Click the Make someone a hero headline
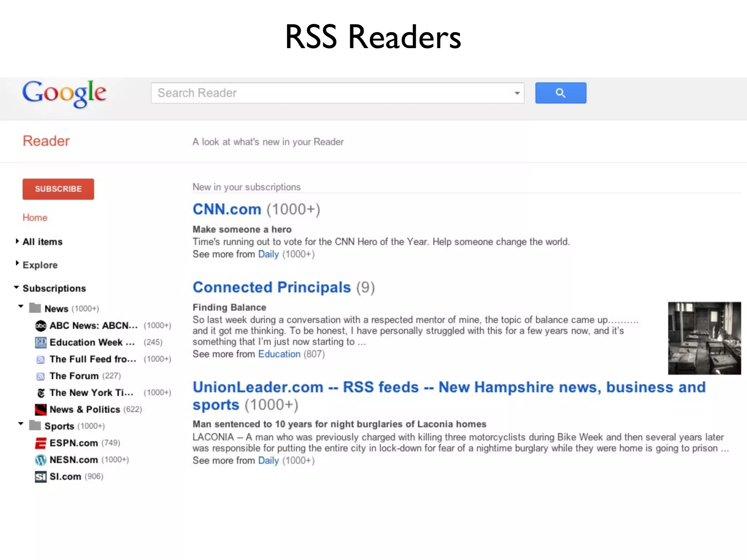Image resolution: width=747 pixels, height=560 pixels. [242, 229]
